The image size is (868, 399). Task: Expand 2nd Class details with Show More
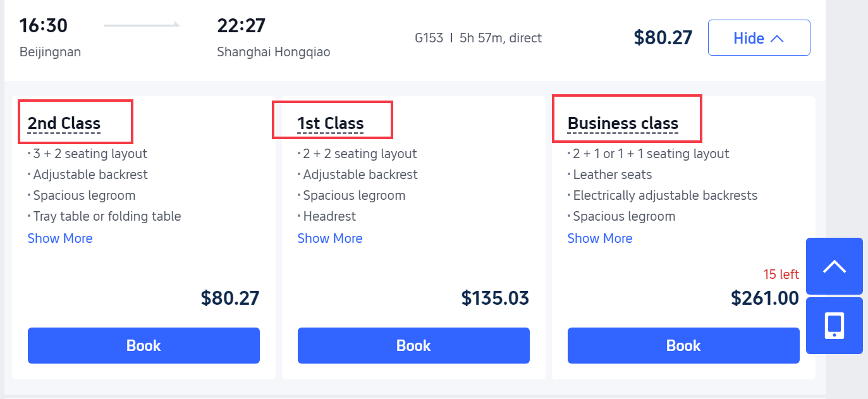click(59, 238)
